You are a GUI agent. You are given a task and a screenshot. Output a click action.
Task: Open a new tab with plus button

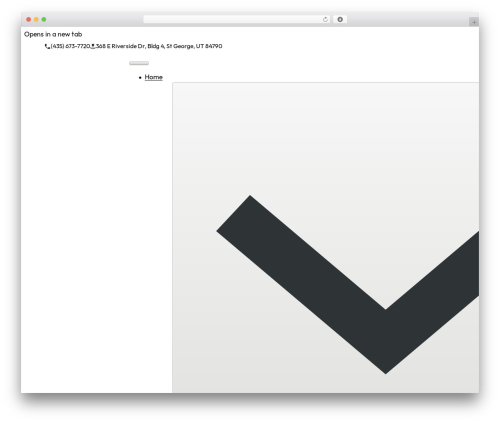pyautogui.click(x=474, y=22)
